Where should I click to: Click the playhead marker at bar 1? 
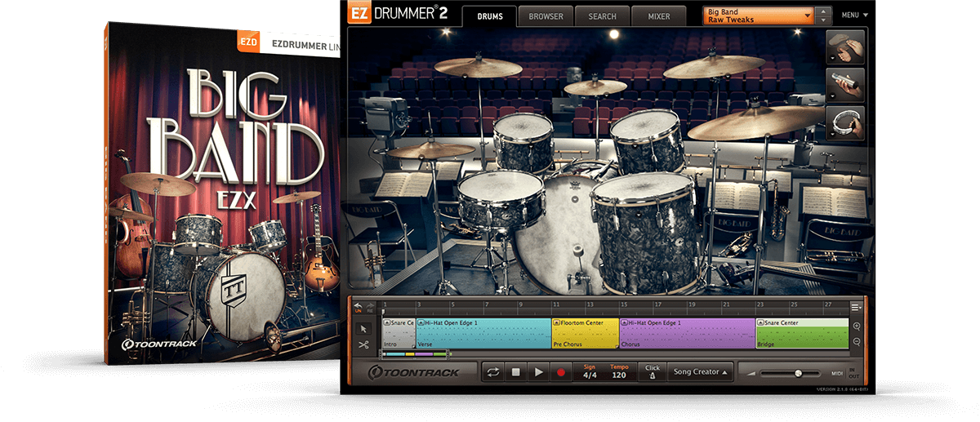pyautogui.click(x=383, y=312)
